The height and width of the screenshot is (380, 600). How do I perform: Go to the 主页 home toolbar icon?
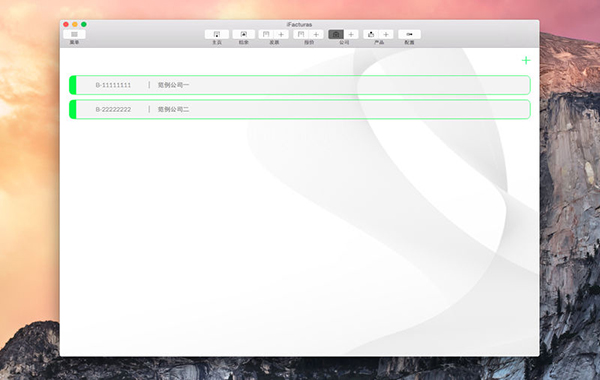[x=217, y=34]
